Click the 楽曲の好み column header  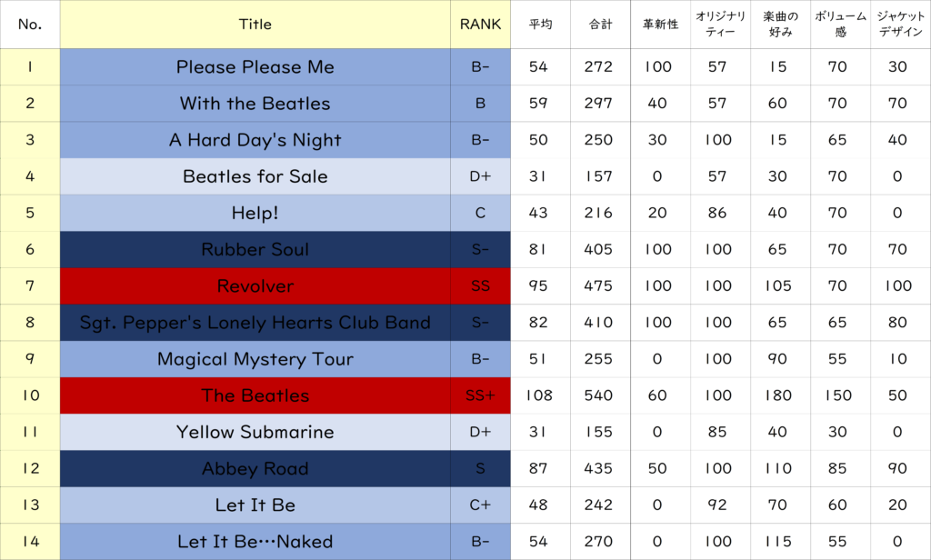coord(777,25)
